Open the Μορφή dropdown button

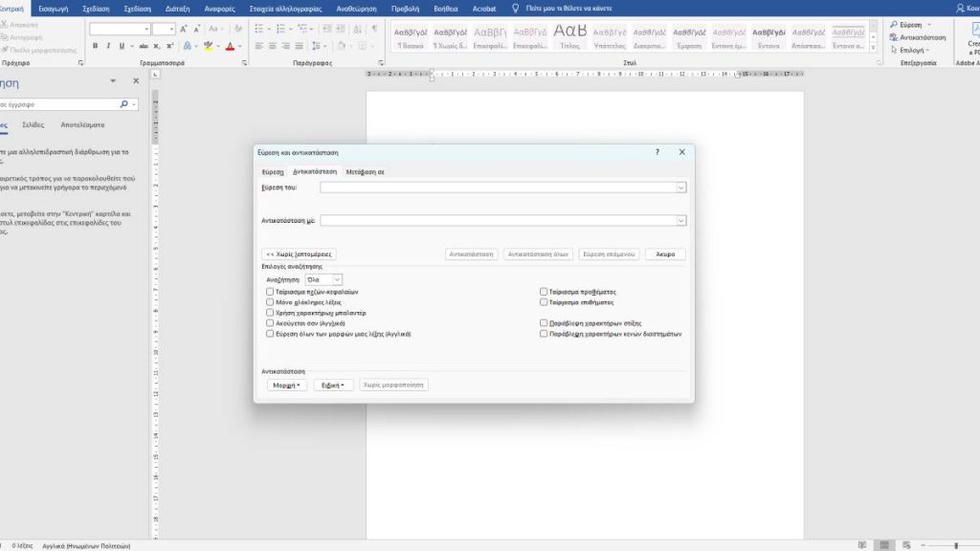tap(286, 385)
